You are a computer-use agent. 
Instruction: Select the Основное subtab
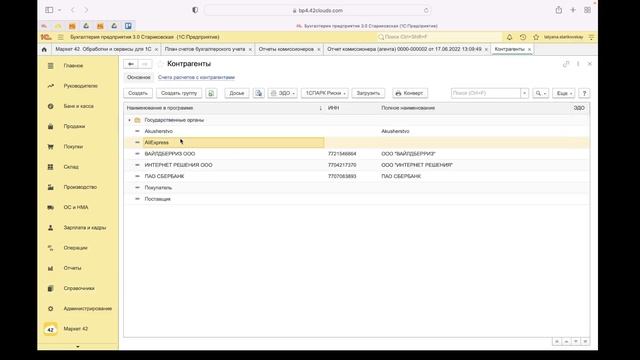pyautogui.click(x=138, y=77)
